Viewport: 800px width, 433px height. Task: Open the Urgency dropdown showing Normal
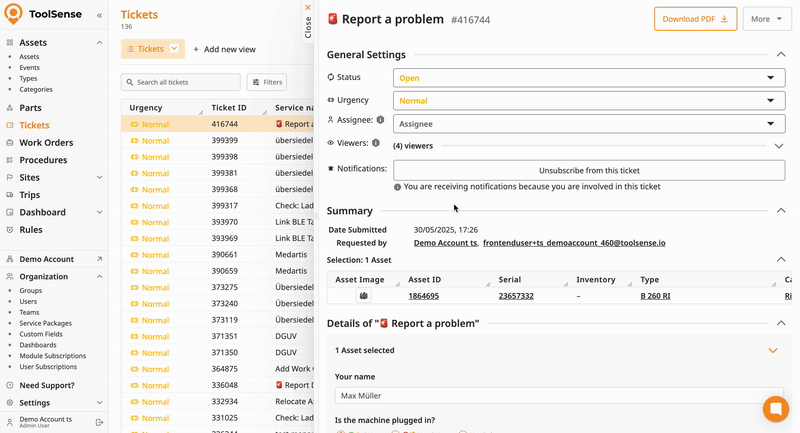(x=589, y=101)
